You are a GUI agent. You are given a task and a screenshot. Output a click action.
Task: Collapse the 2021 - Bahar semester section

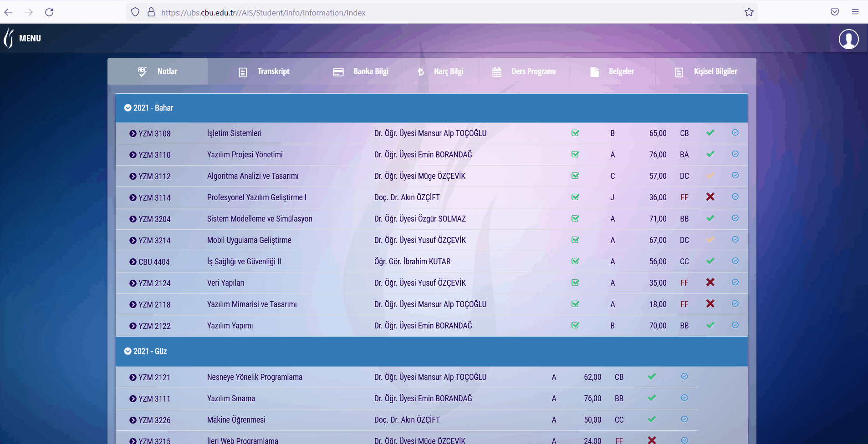point(127,108)
